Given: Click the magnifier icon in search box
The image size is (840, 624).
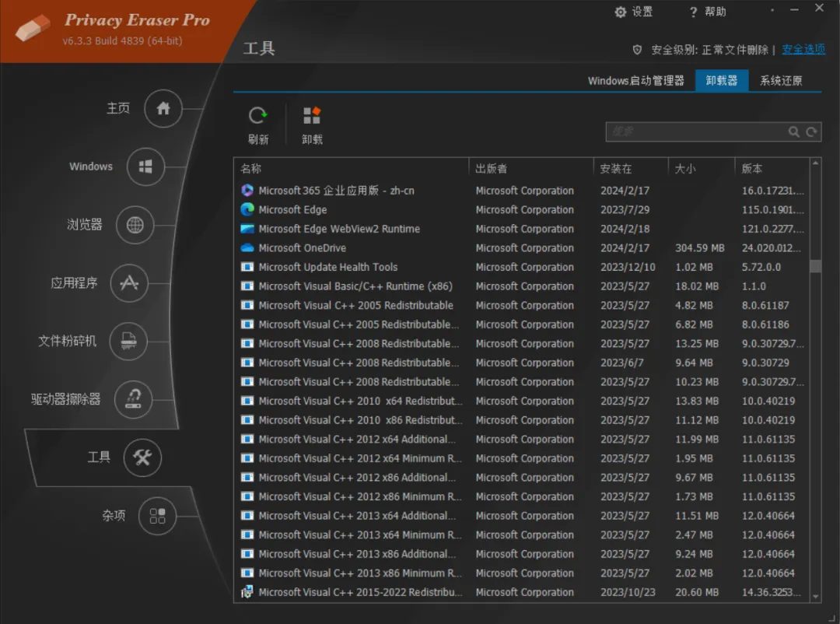Looking at the screenshot, I should click(x=793, y=131).
